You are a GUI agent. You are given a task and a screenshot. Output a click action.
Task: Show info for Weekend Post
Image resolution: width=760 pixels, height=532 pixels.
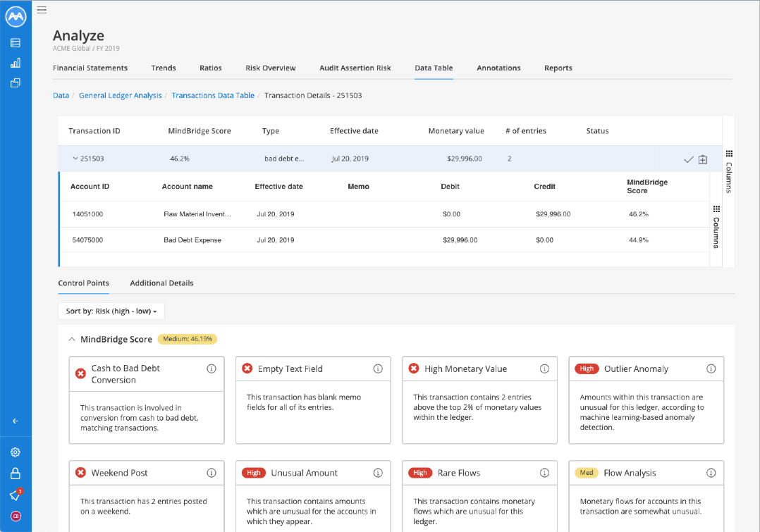pos(212,473)
